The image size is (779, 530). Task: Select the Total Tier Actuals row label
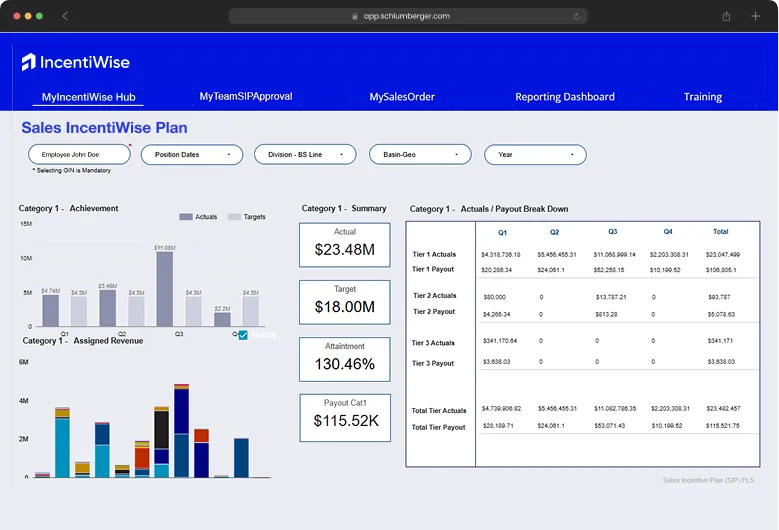pos(439,411)
